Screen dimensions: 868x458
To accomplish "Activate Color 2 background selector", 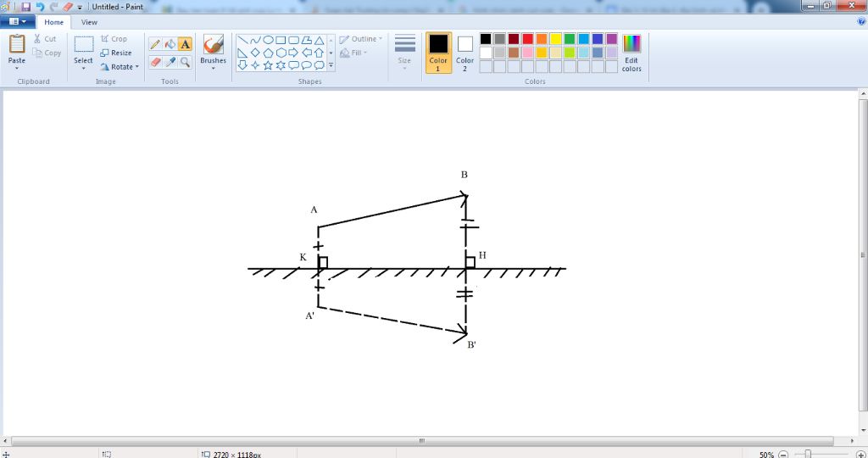I will point(465,52).
